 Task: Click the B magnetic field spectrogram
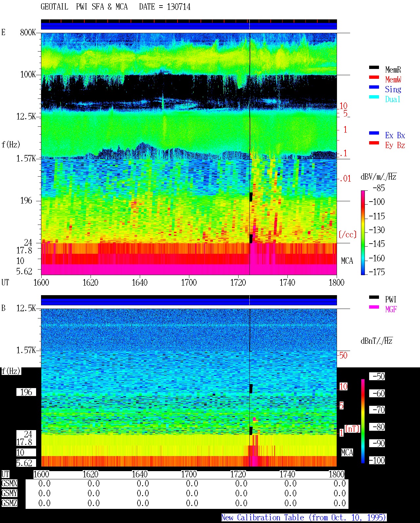click(x=189, y=387)
